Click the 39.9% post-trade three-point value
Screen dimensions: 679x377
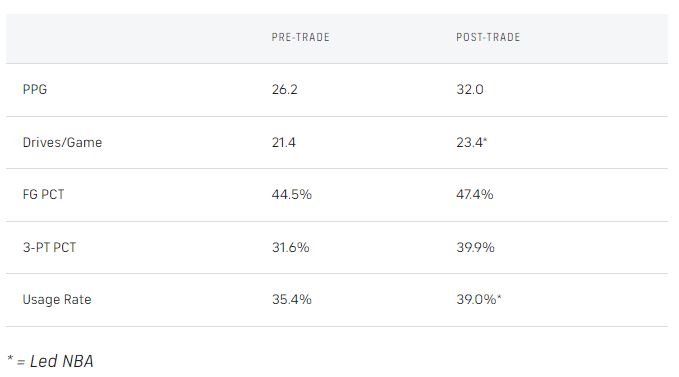(x=475, y=247)
